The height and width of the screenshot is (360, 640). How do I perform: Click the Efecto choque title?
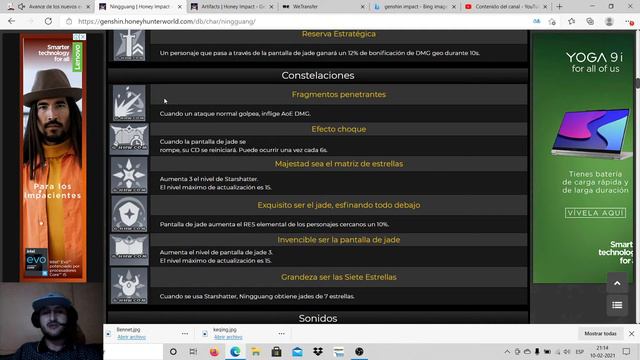pyautogui.click(x=338, y=129)
